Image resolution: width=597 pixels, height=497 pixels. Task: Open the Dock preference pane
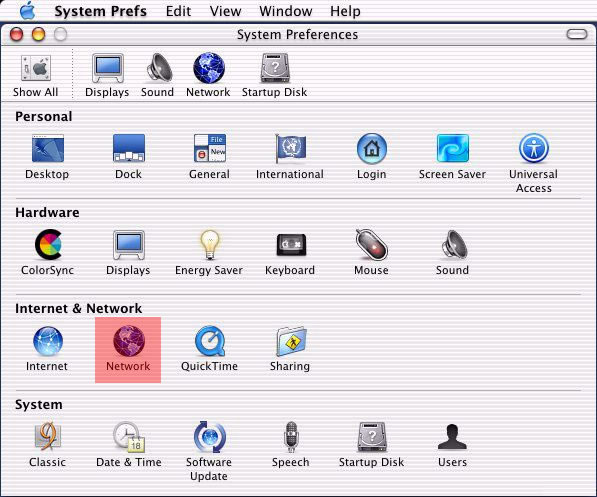[128, 157]
